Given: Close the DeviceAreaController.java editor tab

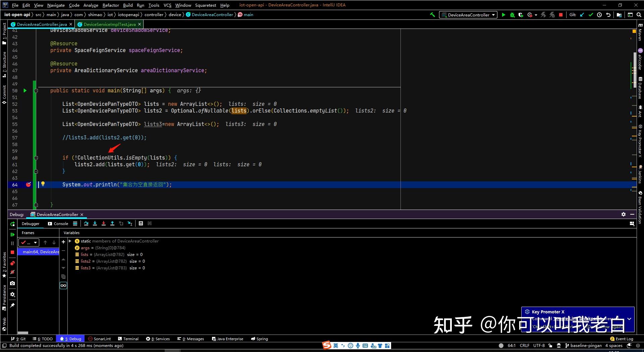Looking at the screenshot, I should pyautogui.click(x=71, y=24).
